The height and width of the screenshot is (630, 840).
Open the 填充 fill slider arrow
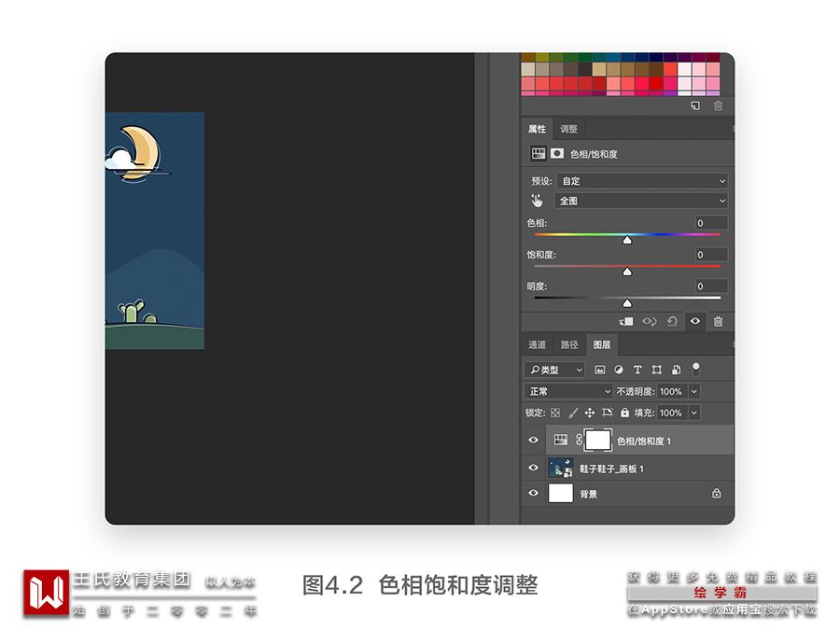point(693,413)
